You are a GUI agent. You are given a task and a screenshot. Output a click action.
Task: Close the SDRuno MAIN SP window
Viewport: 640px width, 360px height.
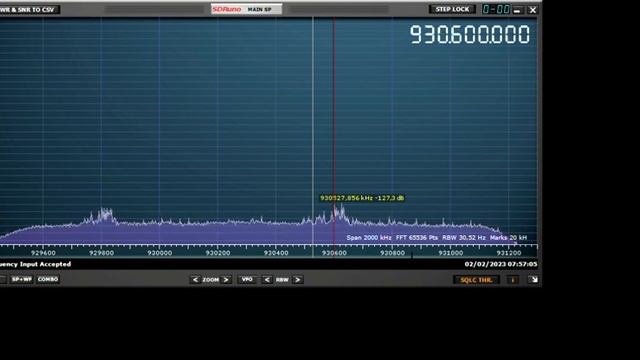click(x=533, y=10)
